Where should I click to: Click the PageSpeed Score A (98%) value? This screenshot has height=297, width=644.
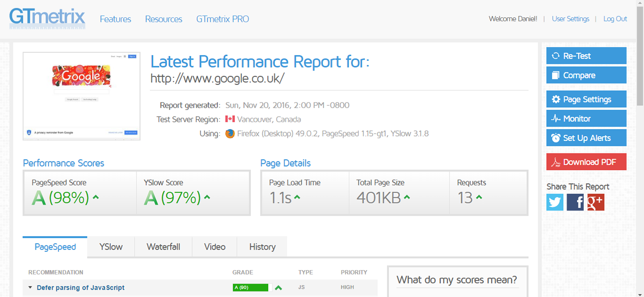coord(60,197)
